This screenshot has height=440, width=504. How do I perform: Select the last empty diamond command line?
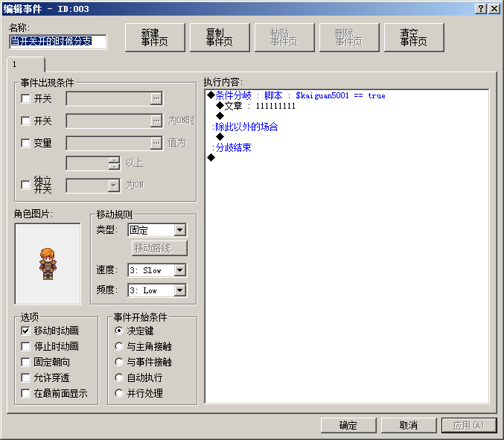[x=211, y=158]
